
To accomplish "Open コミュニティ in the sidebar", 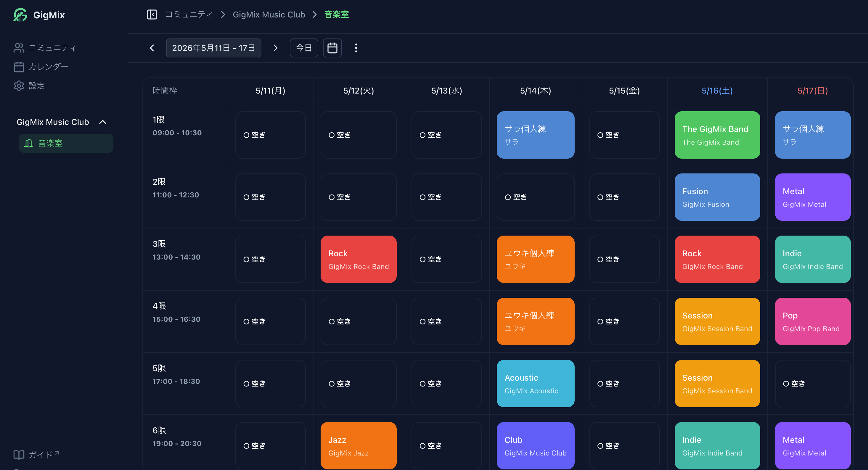I will [x=45, y=48].
